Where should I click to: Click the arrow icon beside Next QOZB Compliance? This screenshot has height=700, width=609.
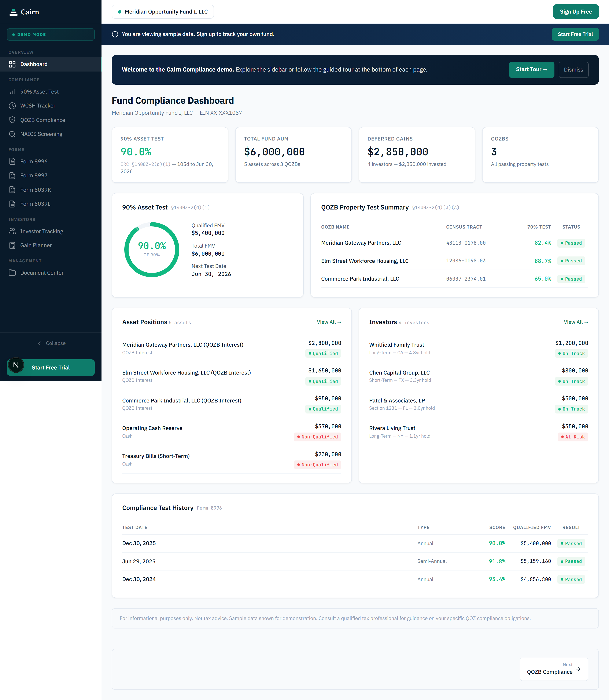[x=578, y=669]
